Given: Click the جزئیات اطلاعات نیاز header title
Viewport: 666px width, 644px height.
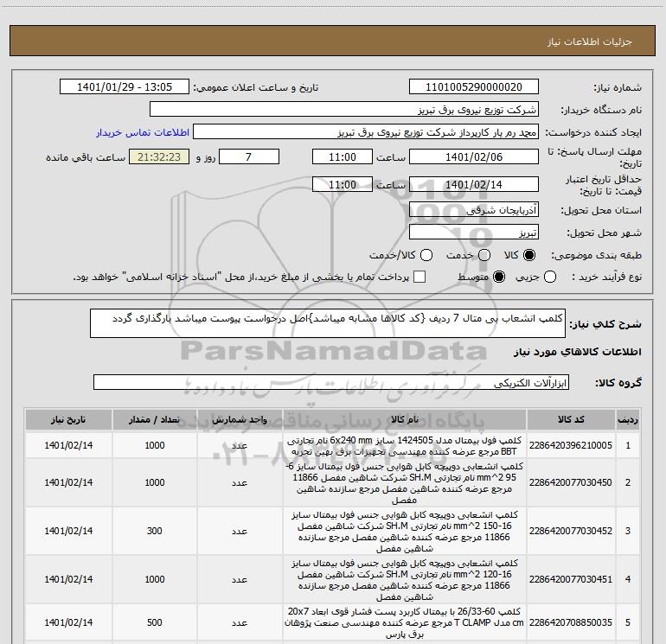Looking at the screenshot, I should coord(590,41).
